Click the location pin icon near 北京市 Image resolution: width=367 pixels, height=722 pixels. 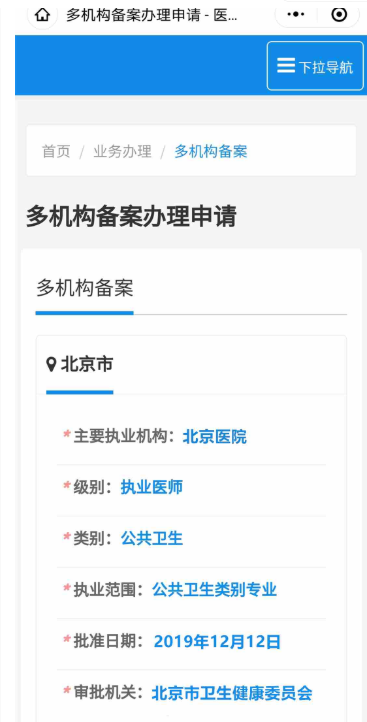(x=52, y=365)
